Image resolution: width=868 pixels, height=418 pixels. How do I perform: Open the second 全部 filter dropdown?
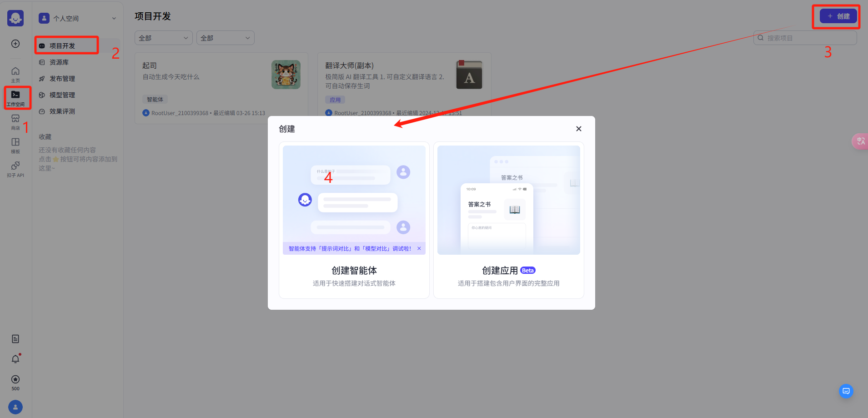coord(225,38)
